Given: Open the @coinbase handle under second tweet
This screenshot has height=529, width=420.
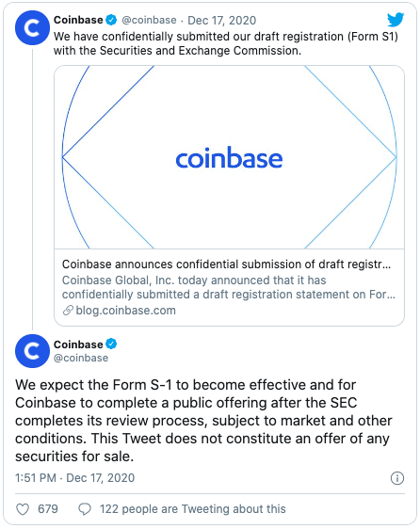Looking at the screenshot, I should (x=81, y=358).
